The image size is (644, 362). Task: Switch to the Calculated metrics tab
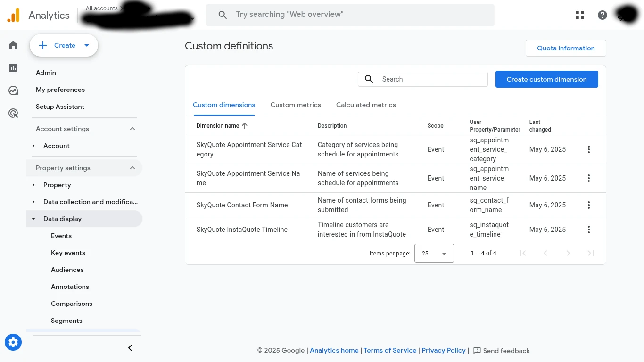click(366, 105)
